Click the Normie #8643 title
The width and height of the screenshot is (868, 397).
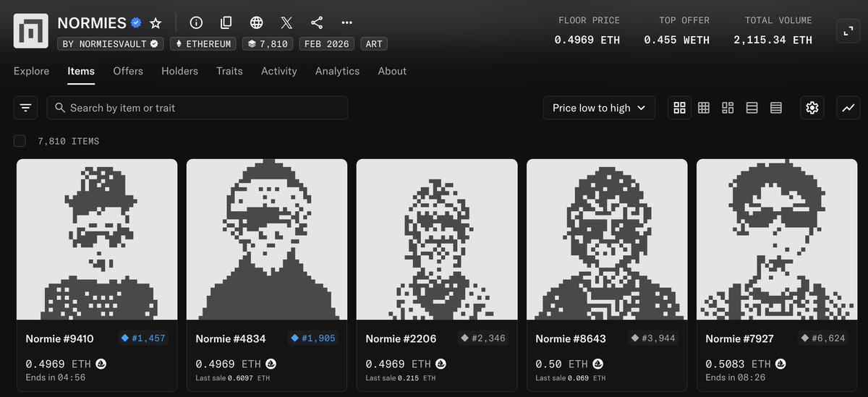[x=571, y=338]
